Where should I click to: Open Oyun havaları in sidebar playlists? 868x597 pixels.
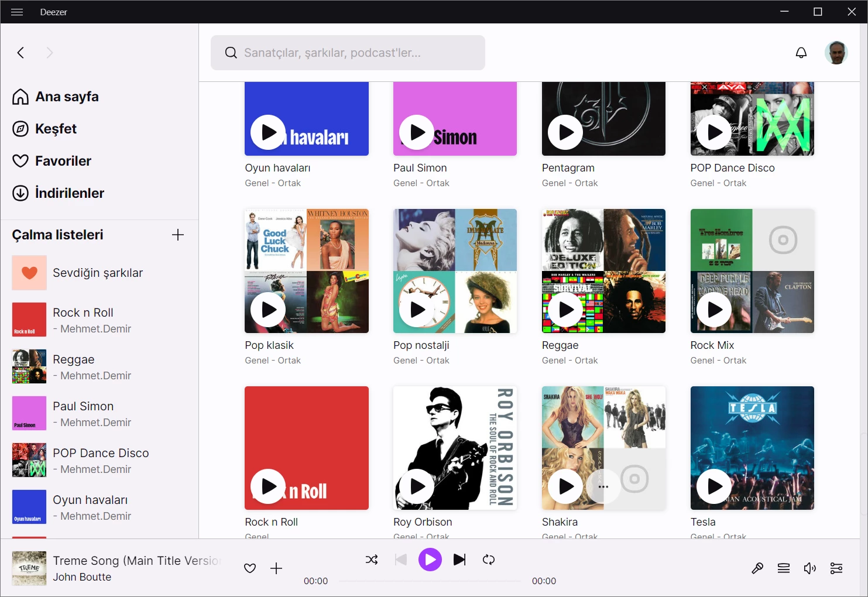pyautogui.click(x=100, y=507)
